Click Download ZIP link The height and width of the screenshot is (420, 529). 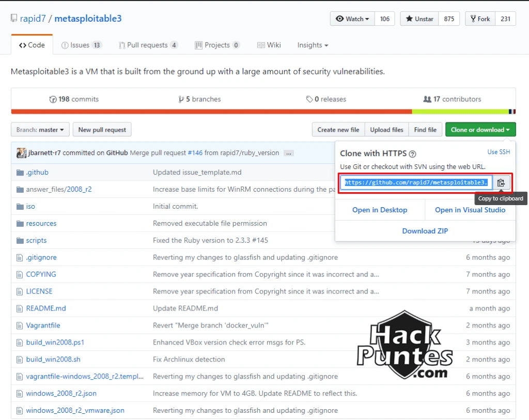(x=425, y=231)
